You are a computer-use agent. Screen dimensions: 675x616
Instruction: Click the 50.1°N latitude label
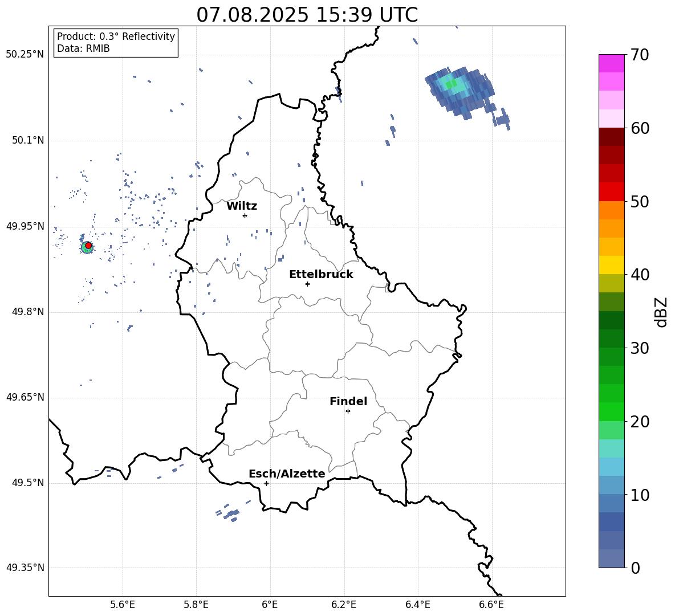click(x=28, y=141)
